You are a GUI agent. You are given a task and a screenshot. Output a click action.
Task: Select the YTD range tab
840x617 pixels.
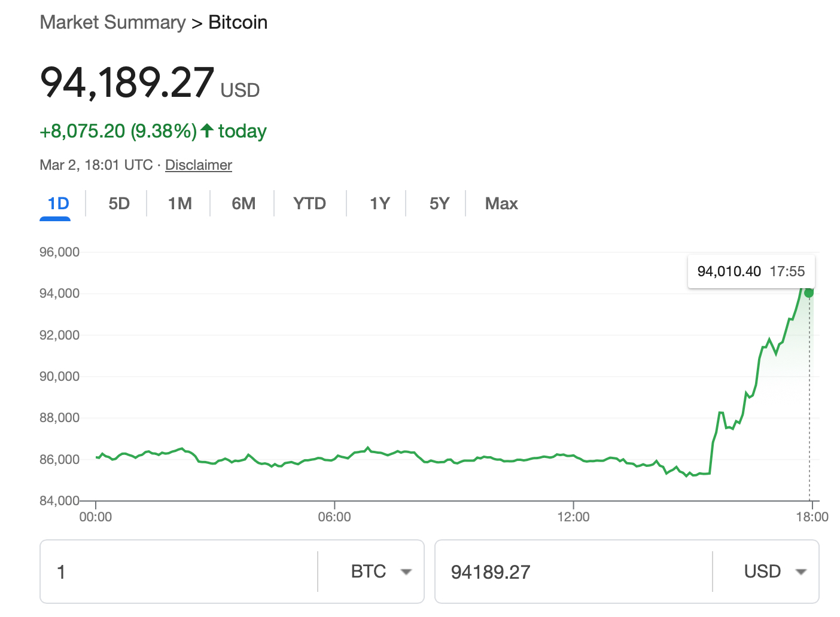tap(309, 204)
